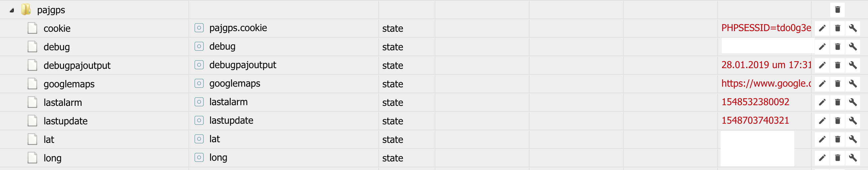This screenshot has height=170, width=868.
Task: Edit the googlemaps state object
Action: pos(822,84)
